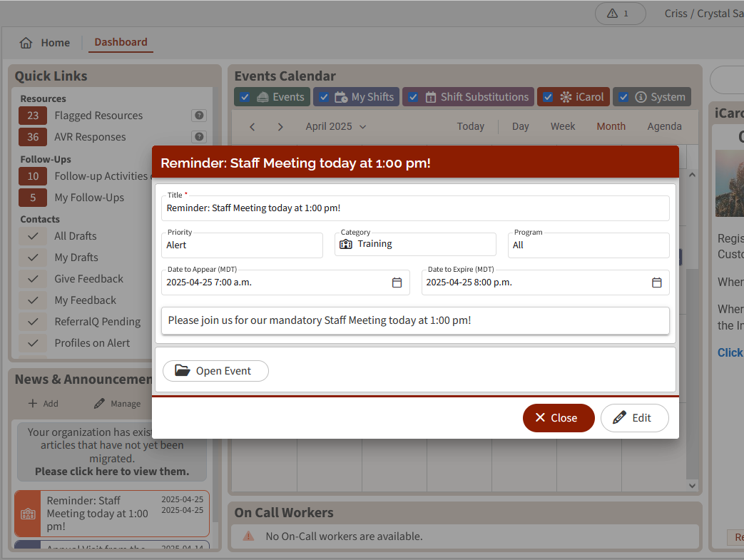The height and width of the screenshot is (560, 744).
Task: Open the Priority dropdown showing Alert
Action: 242,245
